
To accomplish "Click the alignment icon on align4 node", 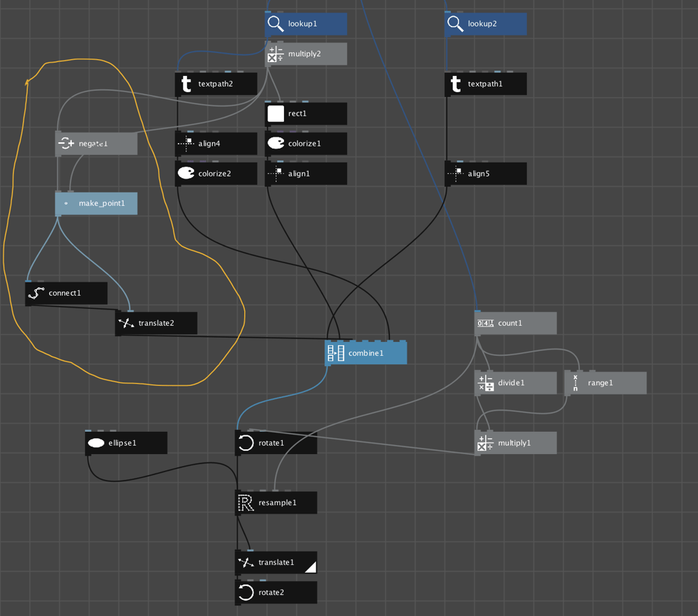I will 186,143.
